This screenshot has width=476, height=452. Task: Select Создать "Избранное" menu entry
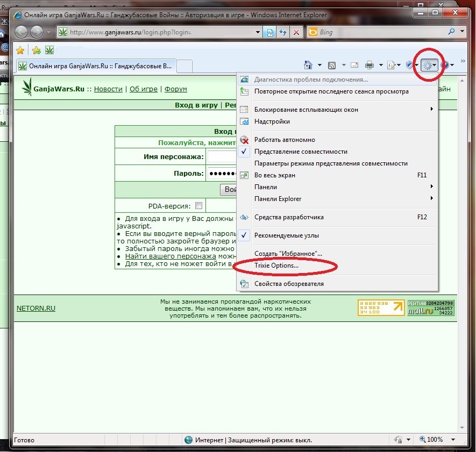click(337, 254)
